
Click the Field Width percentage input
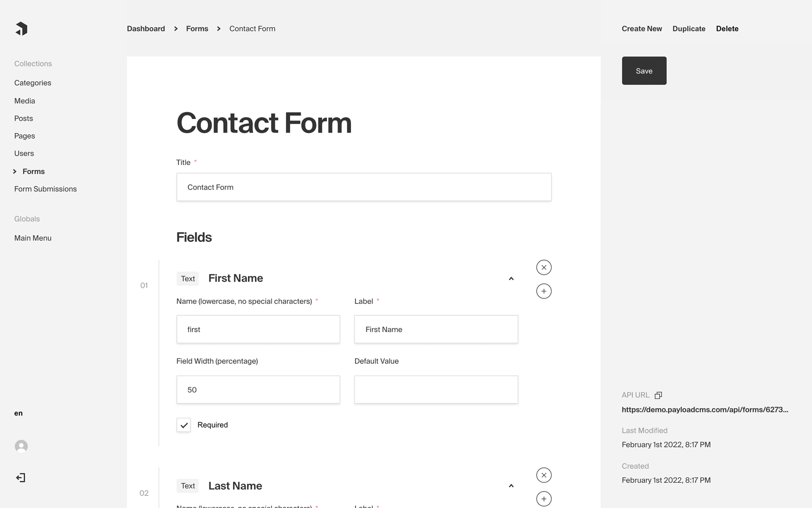258,389
